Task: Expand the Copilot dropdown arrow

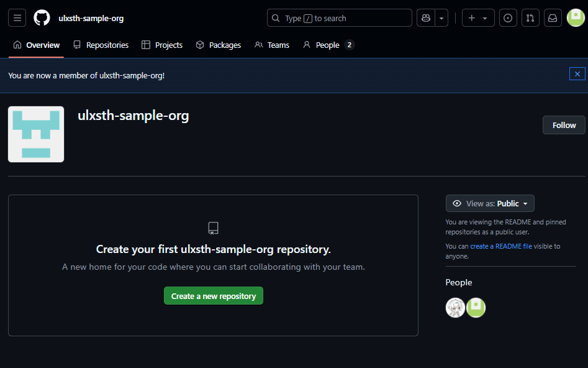Action: (441, 18)
